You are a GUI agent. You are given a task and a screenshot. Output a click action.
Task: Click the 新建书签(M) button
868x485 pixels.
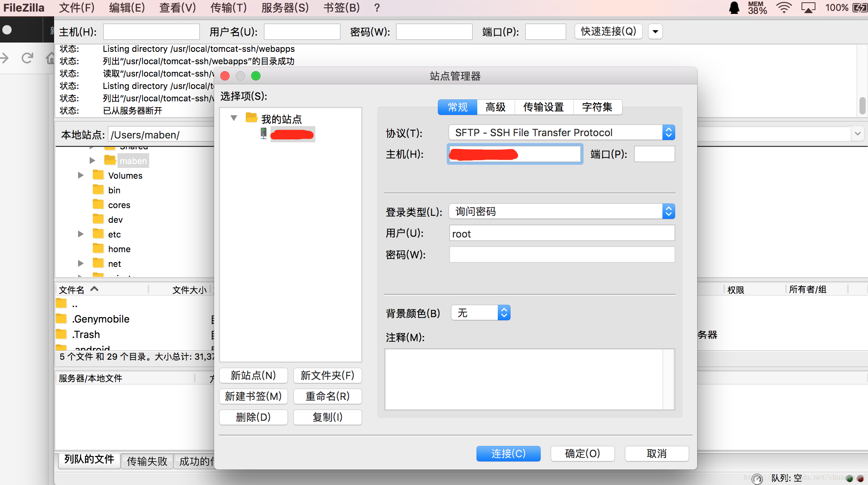click(254, 396)
